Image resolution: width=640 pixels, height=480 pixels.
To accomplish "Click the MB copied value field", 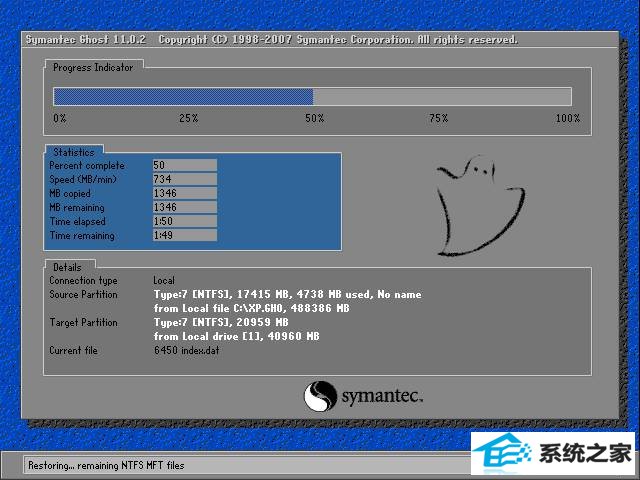I will tap(184, 193).
